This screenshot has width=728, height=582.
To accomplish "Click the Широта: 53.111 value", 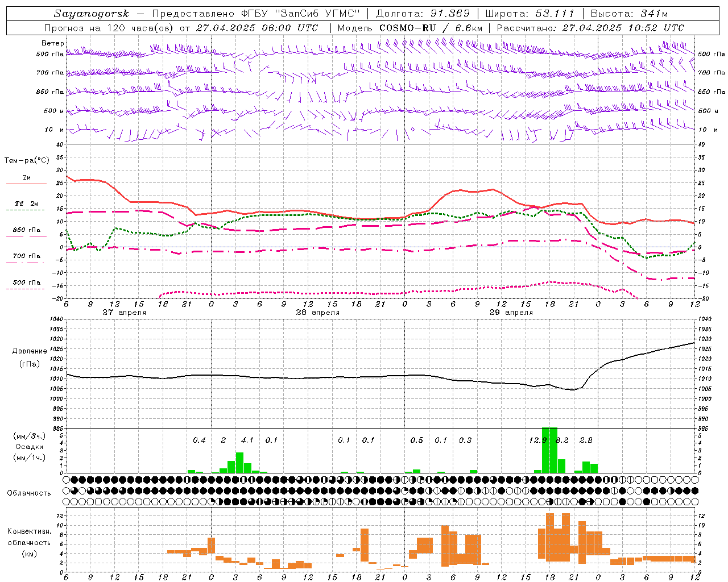I will [530, 14].
